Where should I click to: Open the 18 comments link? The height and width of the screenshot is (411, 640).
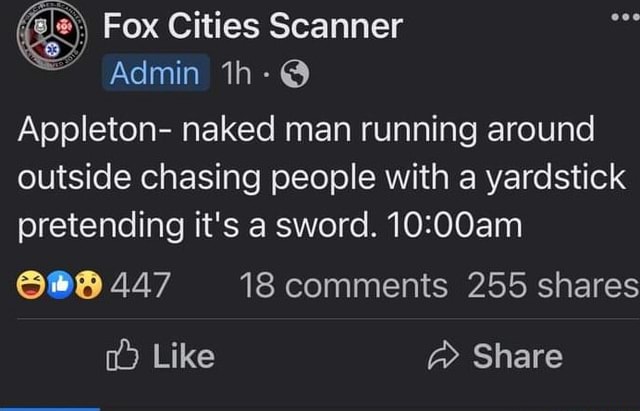(343, 285)
